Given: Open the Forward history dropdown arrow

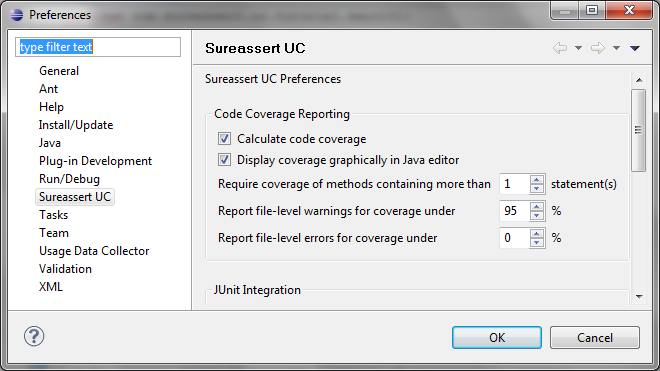Looking at the screenshot, I should coord(616,48).
